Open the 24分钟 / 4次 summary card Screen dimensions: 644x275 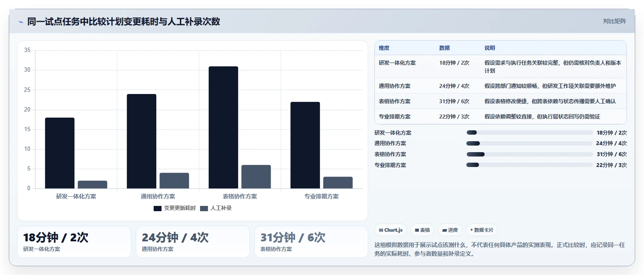click(193, 242)
